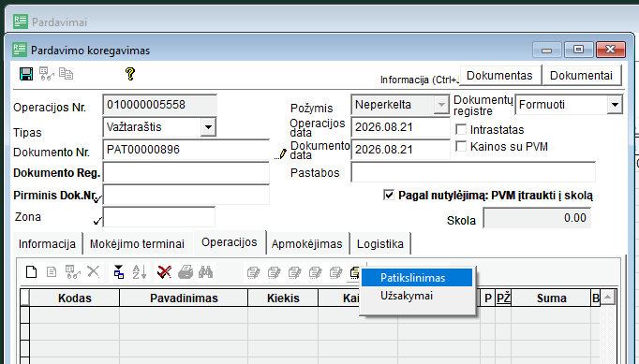Click the empty Dokumento Reg. field

186,172
